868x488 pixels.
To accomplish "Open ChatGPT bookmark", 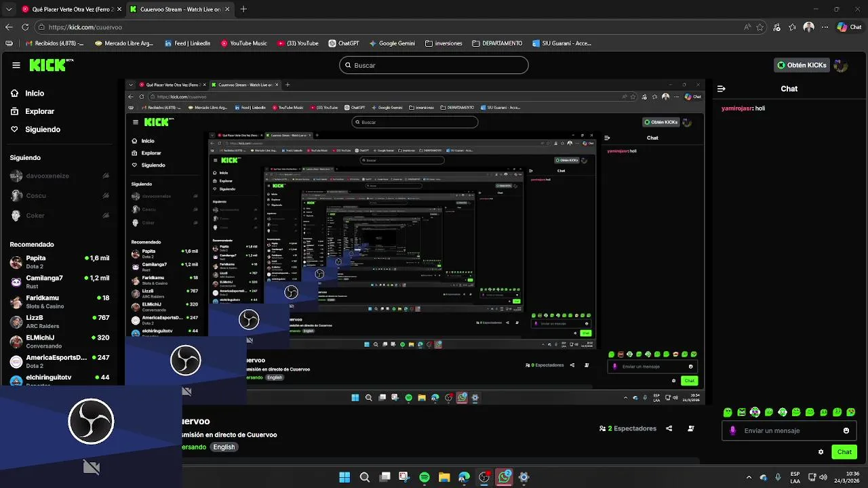I will coord(344,43).
